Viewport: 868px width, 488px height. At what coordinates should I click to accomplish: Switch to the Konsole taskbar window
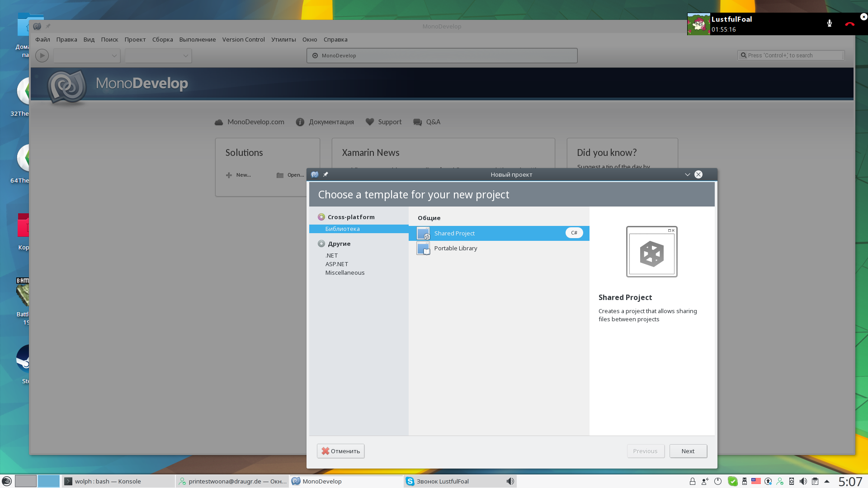click(118, 481)
